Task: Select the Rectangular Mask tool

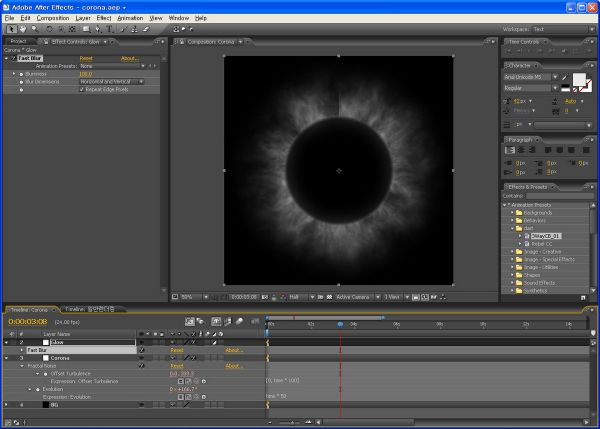Action: 86,29
